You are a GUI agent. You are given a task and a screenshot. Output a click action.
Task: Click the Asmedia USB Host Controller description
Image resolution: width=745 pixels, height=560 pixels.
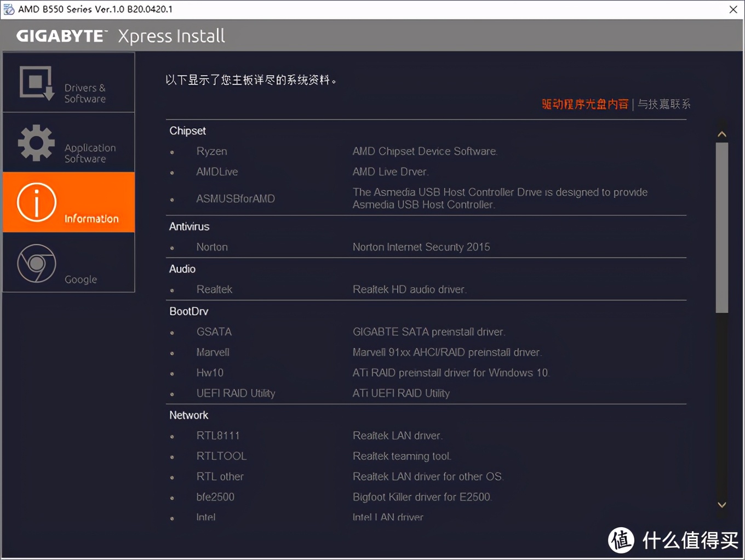coord(500,198)
